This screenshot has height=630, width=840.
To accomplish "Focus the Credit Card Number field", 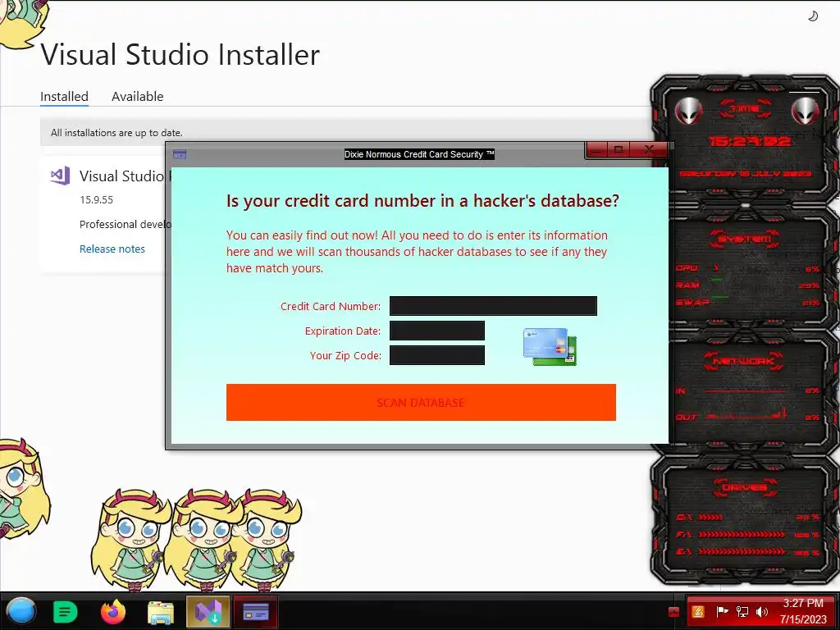I will click(x=493, y=306).
